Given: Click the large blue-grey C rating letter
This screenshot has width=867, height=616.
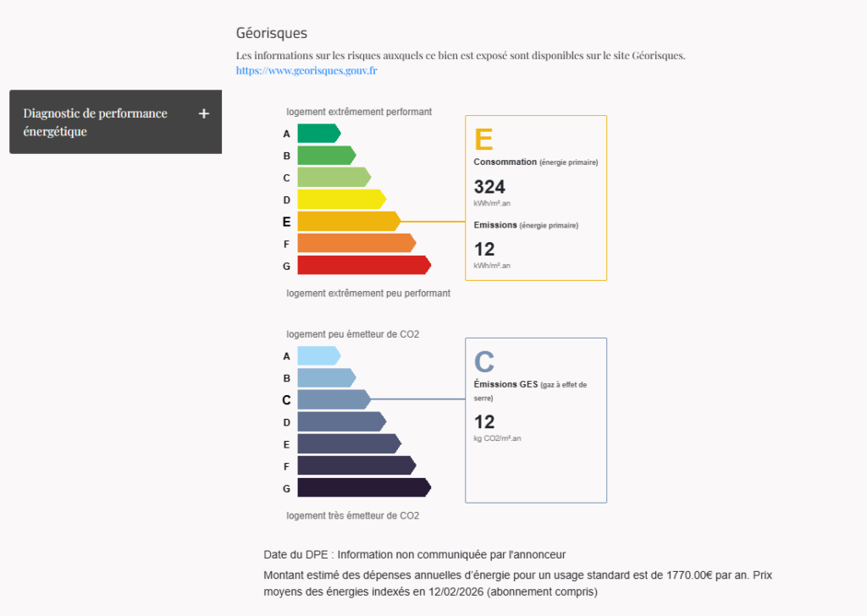Looking at the screenshot, I should (483, 362).
